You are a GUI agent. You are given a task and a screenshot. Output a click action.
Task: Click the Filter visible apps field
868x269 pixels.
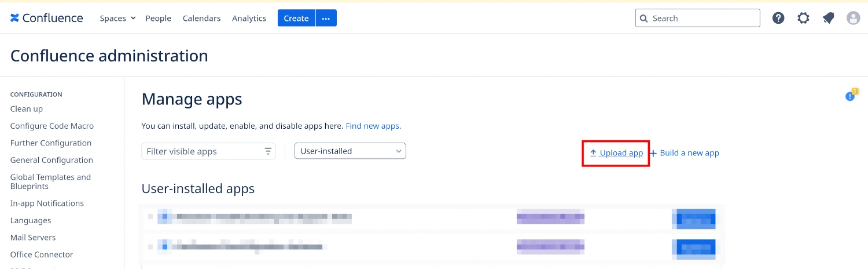pyautogui.click(x=208, y=151)
